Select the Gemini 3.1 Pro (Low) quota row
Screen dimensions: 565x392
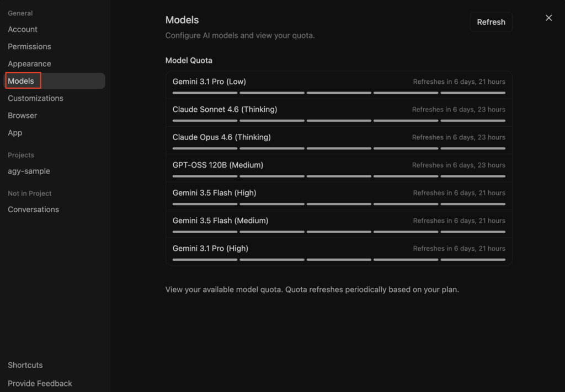click(x=339, y=85)
